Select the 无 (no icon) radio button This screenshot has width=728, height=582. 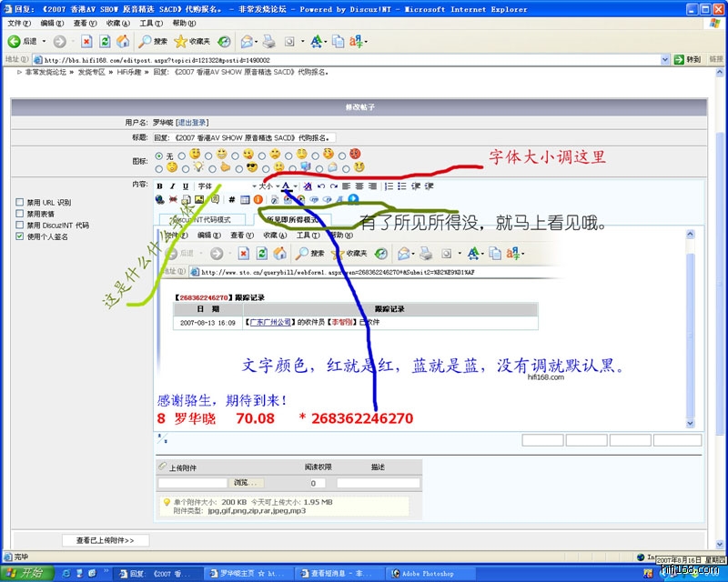(x=158, y=156)
